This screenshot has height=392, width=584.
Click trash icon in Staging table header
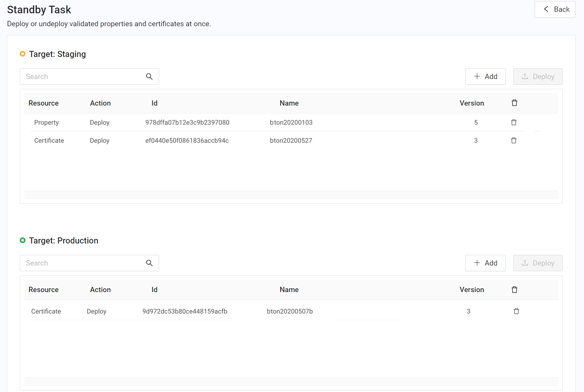(x=515, y=103)
